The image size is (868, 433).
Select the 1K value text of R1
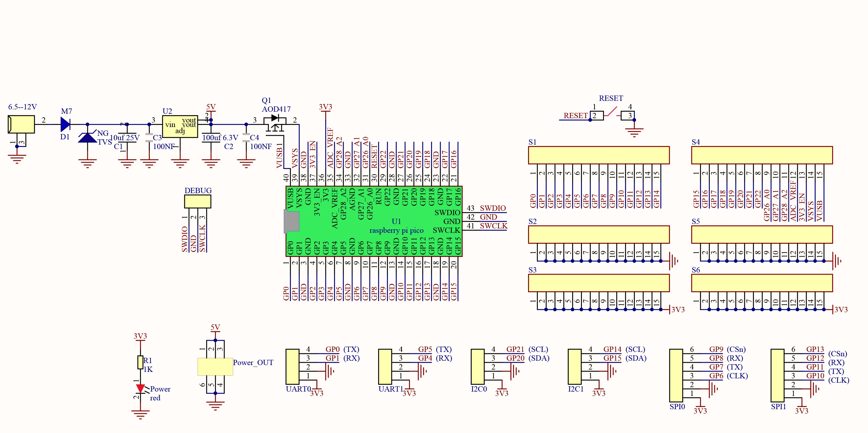click(x=148, y=369)
